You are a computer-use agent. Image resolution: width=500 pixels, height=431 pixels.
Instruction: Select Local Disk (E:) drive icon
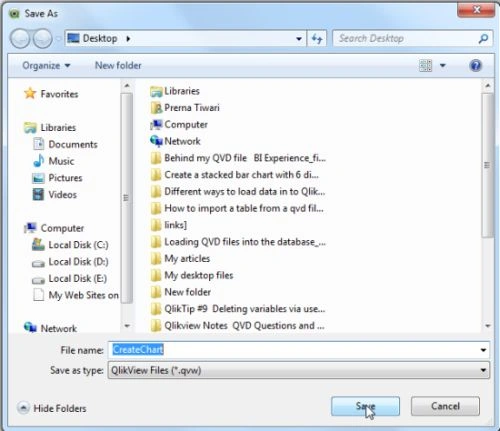tap(38, 280)
